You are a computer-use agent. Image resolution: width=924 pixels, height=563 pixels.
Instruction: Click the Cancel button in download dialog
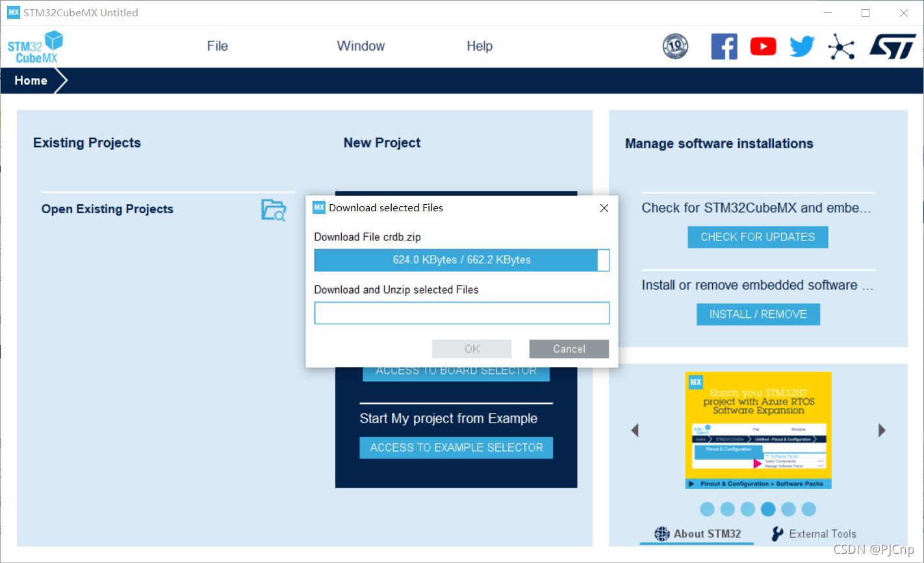tap(569, 349)
